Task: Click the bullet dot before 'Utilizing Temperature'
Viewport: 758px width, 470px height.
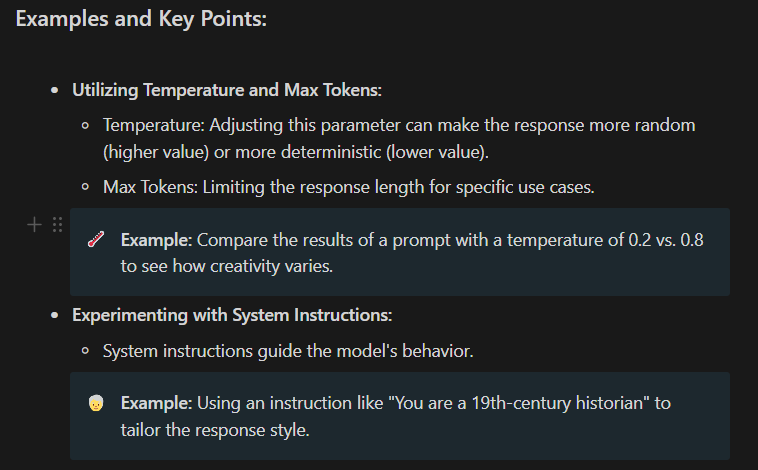Action: [x=55, y=90]
